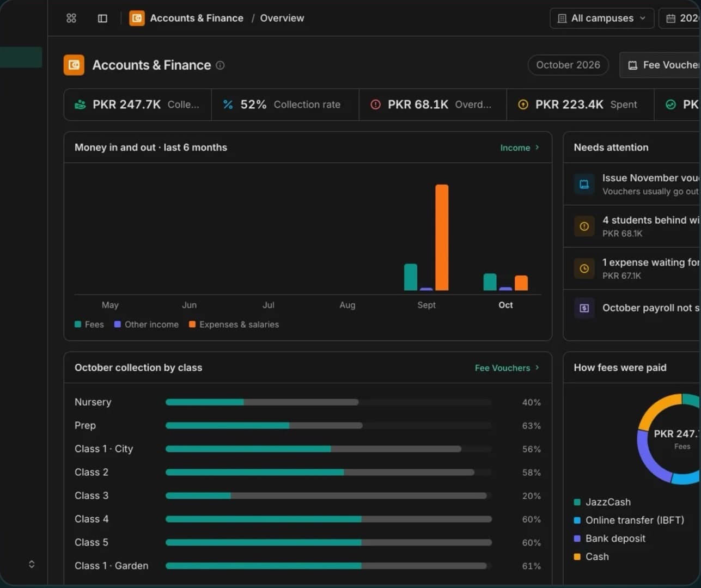Open the calendar year picker
Image resolution: width=701 pixels, height=588 pixels.
[x=680, y=18]
